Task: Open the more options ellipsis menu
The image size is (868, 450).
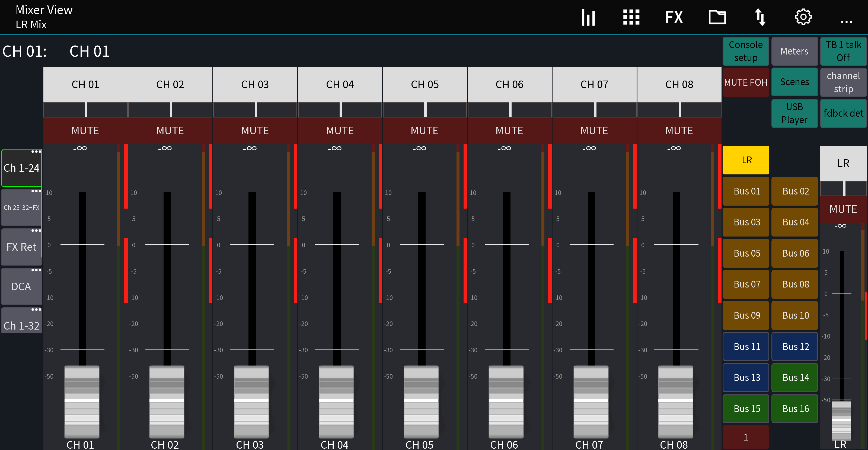Action: click(847, 22)
